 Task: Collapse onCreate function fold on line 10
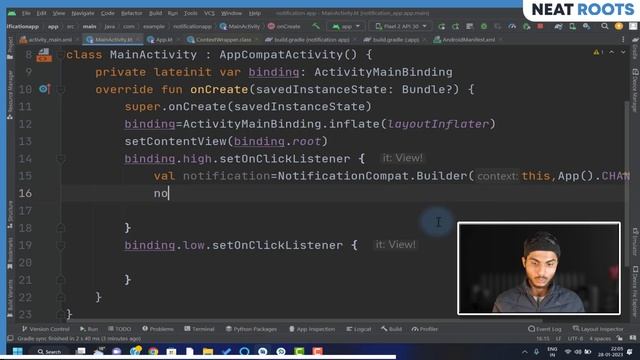tap(61, 89)
